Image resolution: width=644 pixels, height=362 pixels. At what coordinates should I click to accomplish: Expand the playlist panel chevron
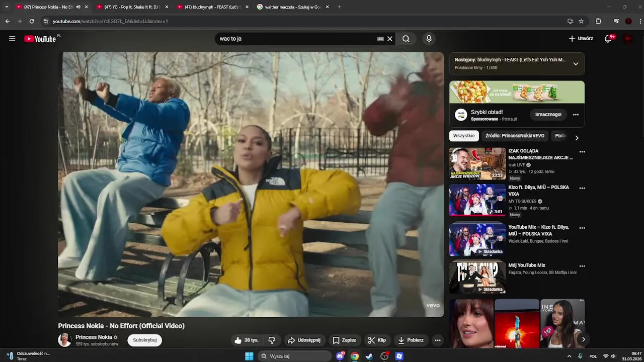point(576,64)
